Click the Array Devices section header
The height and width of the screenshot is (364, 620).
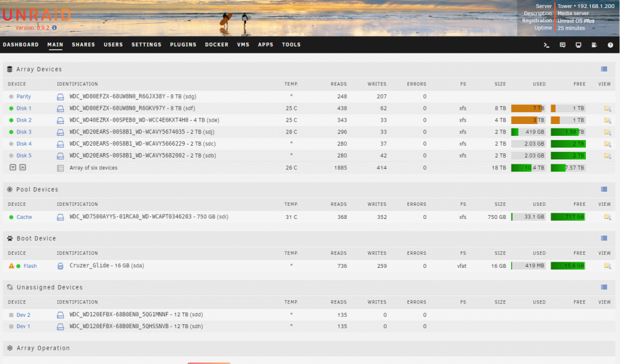coord(38,69)
